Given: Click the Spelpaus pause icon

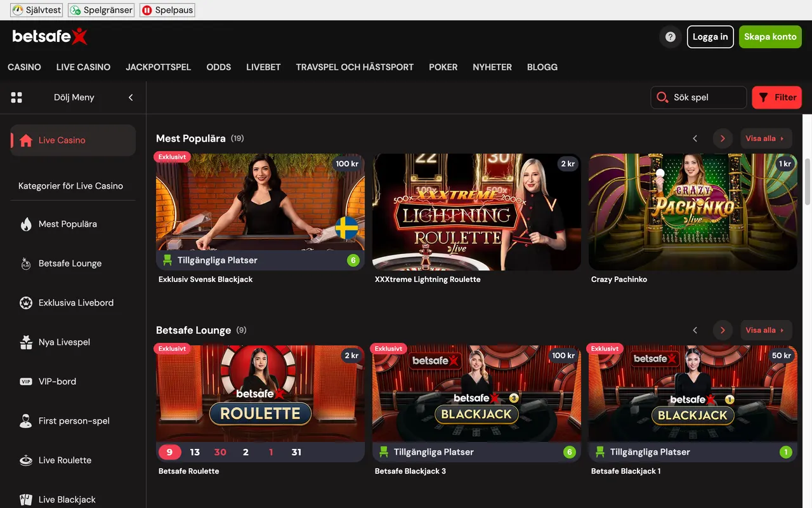Looking at the screenshot, I should pos(147,10).
